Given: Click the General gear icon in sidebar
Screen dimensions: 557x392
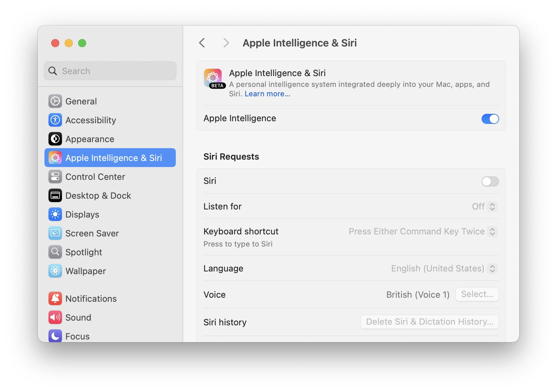Looking at the screenshot, I should [x=55, y=101].
